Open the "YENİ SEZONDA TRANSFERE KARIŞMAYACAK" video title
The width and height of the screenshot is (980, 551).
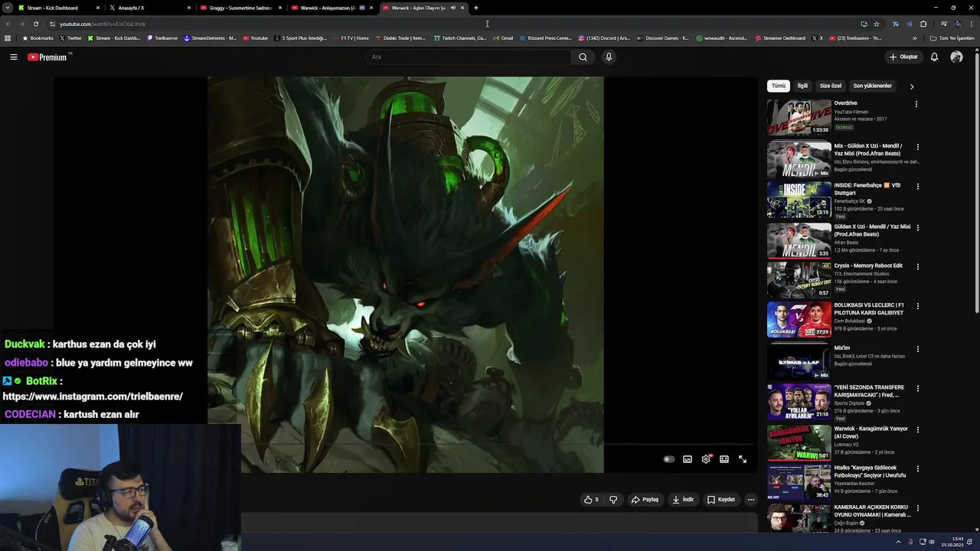(x=869, y=391)
